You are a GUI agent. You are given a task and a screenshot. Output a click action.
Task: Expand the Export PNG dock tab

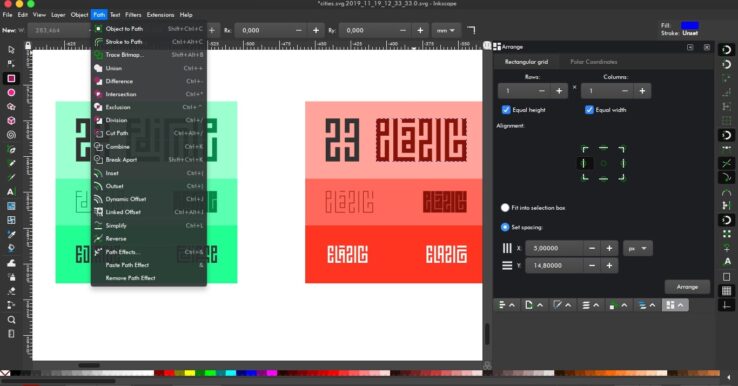pyautogui.click(x=618, y=305)
